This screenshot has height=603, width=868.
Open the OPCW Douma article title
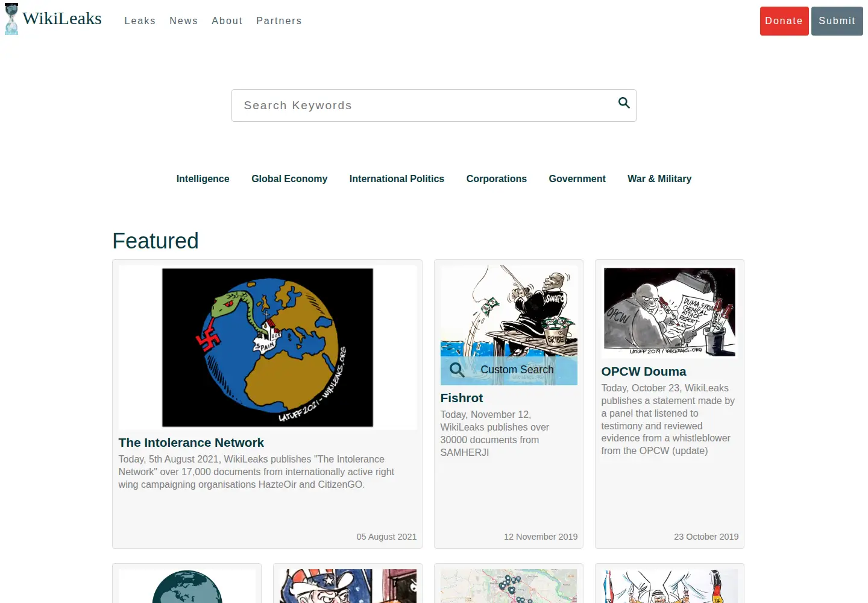[x=644, y=371]
